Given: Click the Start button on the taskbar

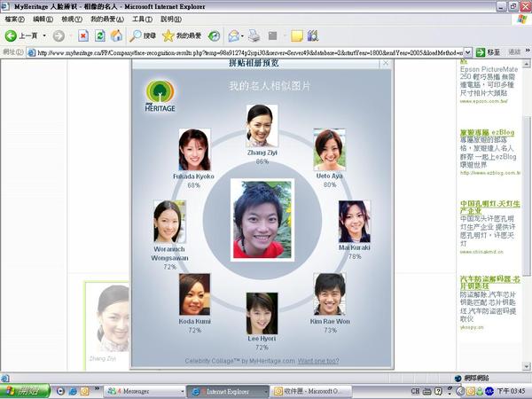Looking at the screenshot, I should click(x=25, y=391).
